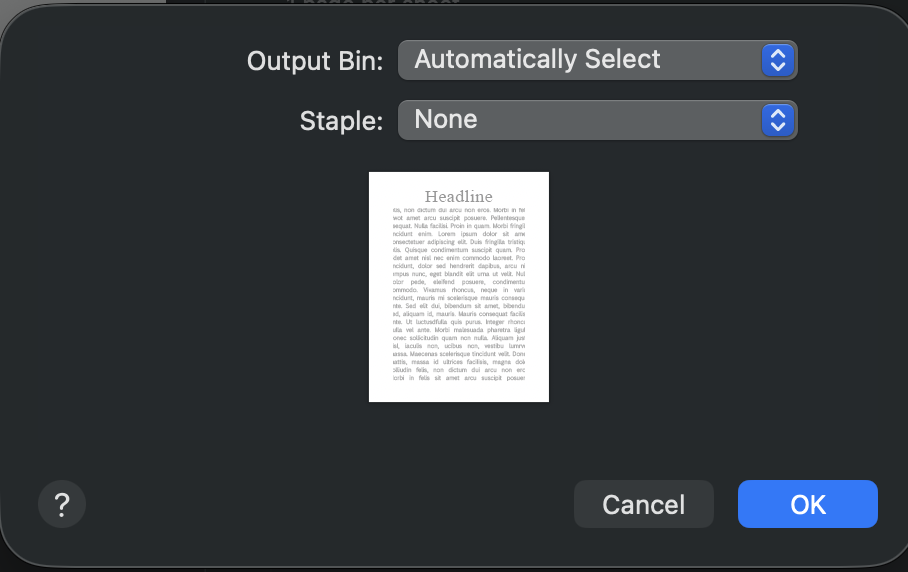The height and width of the screenshot is (572, 908).
Task: Confirm settings with the OK button
Action: (808, 504)
